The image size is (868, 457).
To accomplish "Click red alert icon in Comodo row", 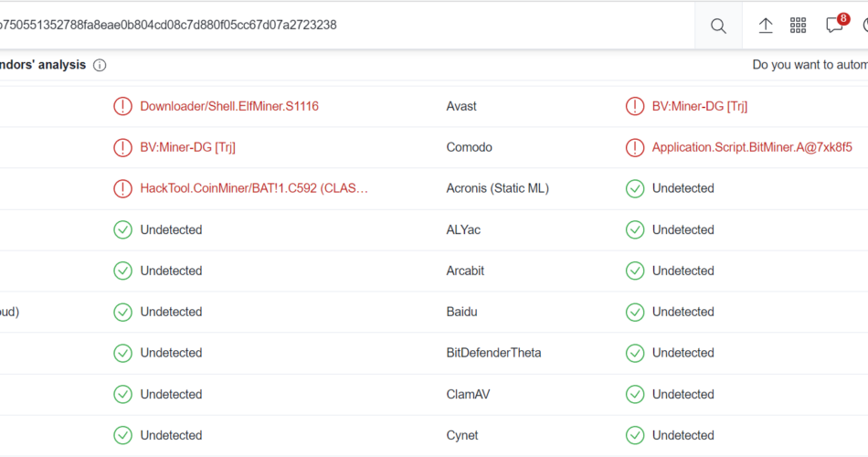I will pos(635,147).
